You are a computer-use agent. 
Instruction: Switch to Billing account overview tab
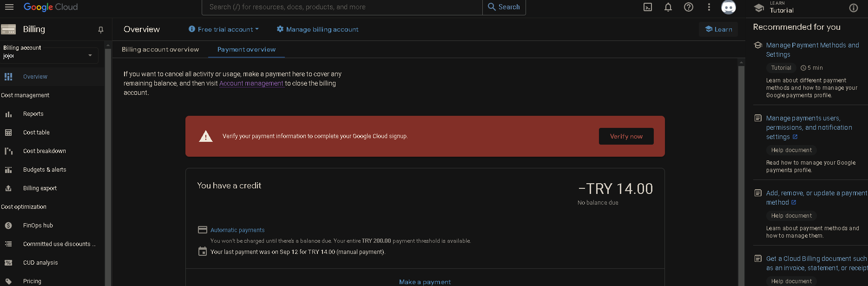pos(160,49)
